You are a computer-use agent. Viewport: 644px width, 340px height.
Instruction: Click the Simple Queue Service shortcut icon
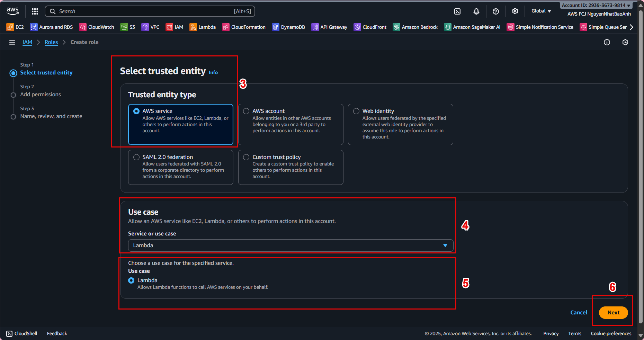pyautogui.click(x=583, y=27)
